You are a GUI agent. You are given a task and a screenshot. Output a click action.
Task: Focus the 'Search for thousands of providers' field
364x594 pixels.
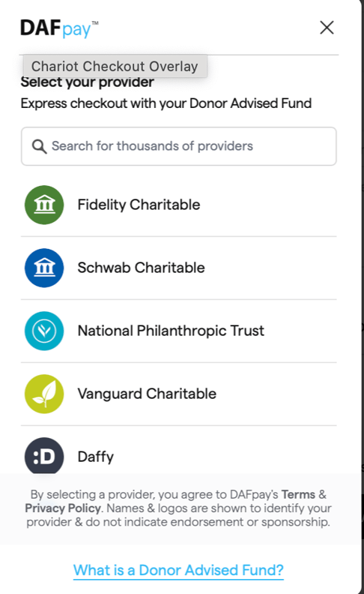[178, 146]
